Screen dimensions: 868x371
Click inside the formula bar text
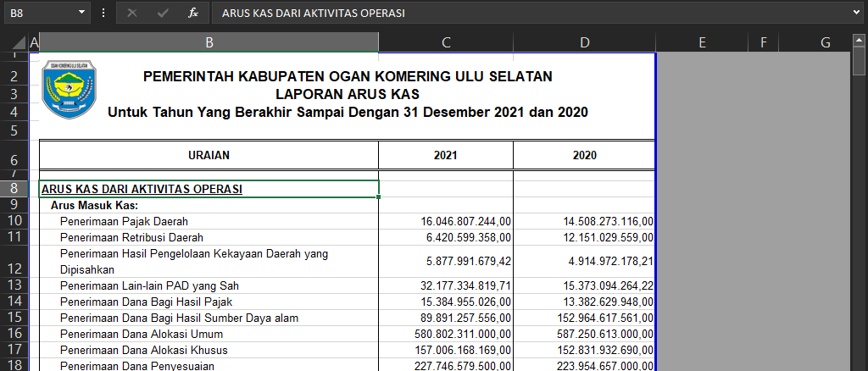(x=509, y=13)
